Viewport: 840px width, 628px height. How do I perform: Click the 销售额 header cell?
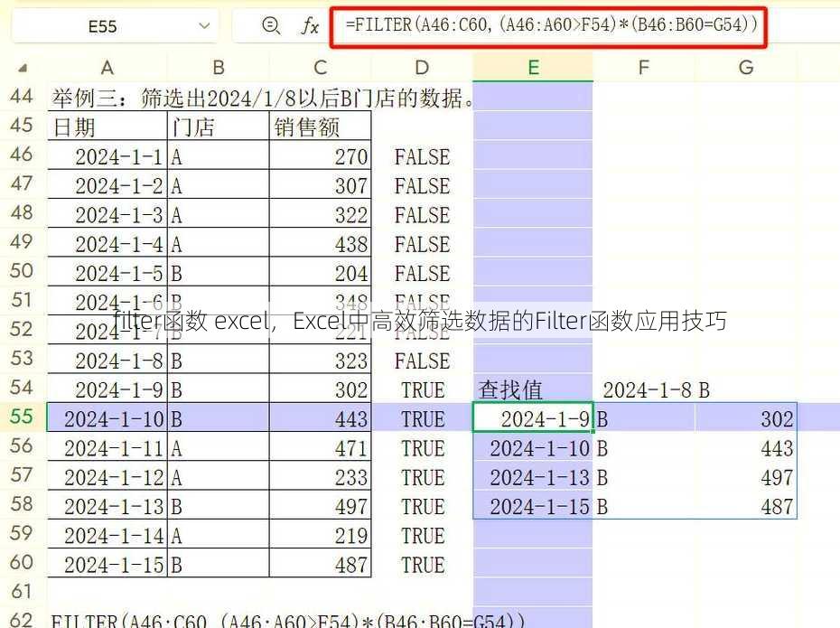[320, 127]
